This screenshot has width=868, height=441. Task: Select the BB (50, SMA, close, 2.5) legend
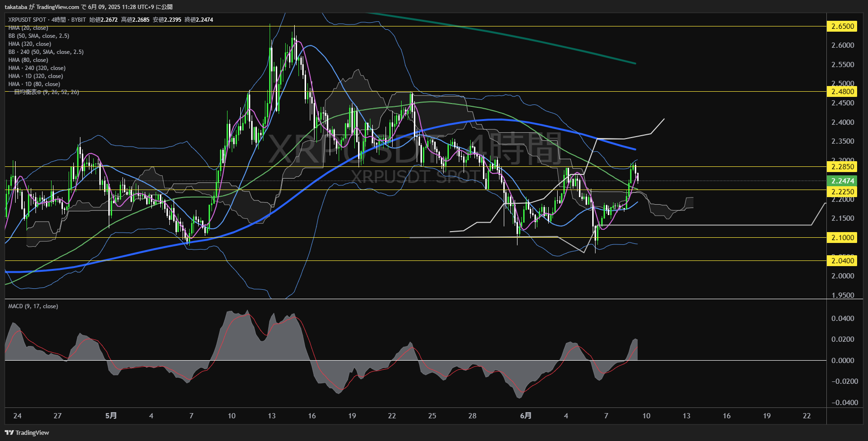click(39, 36)
